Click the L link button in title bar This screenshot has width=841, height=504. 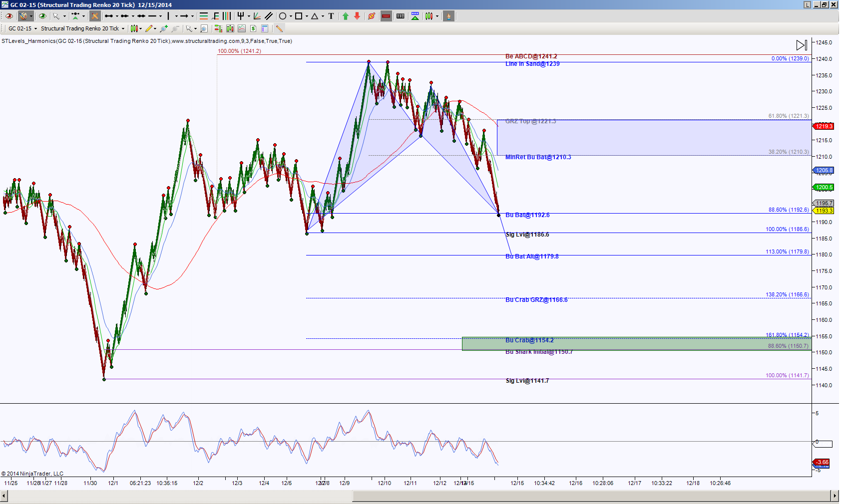[807, 4]
